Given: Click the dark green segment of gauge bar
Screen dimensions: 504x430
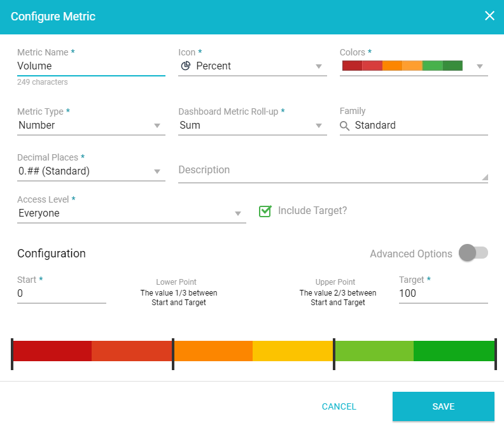Looking at the screenshot, I should click(x=454, y=351).
